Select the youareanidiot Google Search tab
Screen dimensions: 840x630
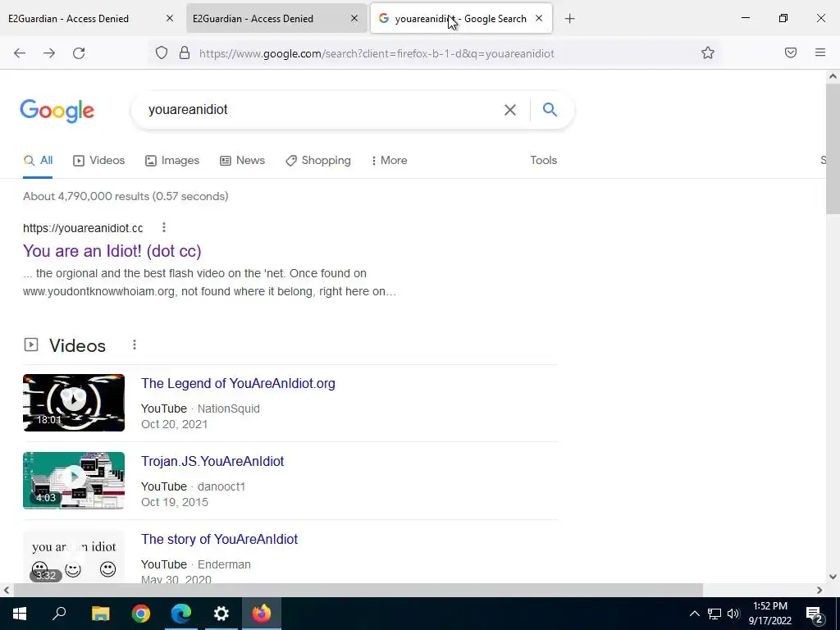pyautogui.click(x=461, y=19)
